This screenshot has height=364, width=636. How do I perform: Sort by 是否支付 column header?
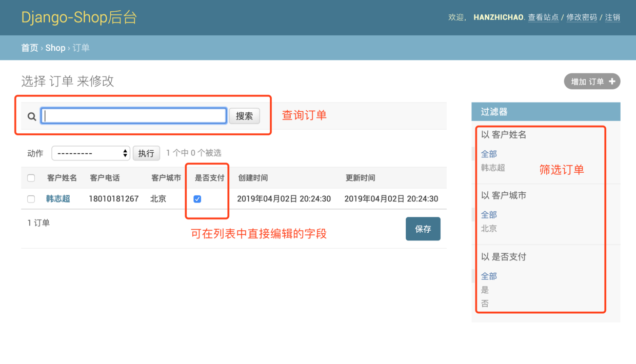click(x=210, y=178)
